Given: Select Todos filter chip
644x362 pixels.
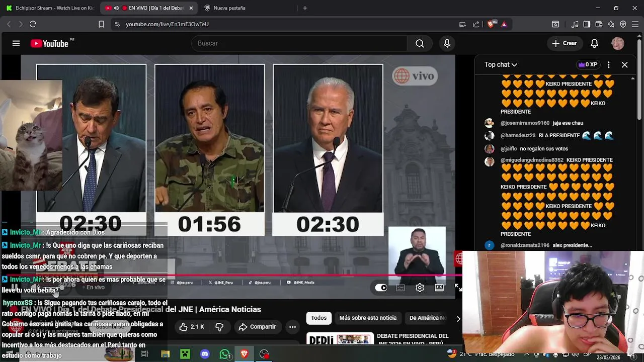Looking at the screenshot, I should pos(318,318).
